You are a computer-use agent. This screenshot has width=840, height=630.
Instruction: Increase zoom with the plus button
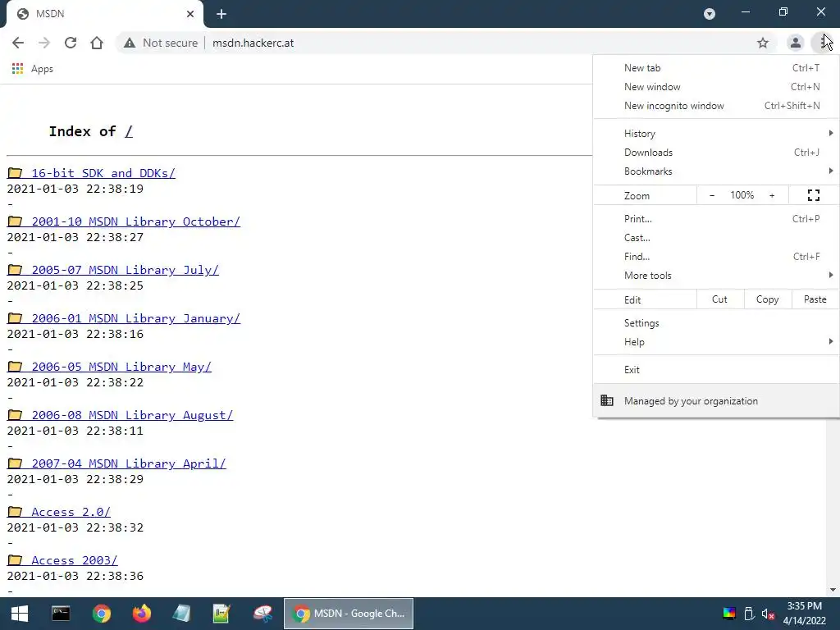(772, 195)
